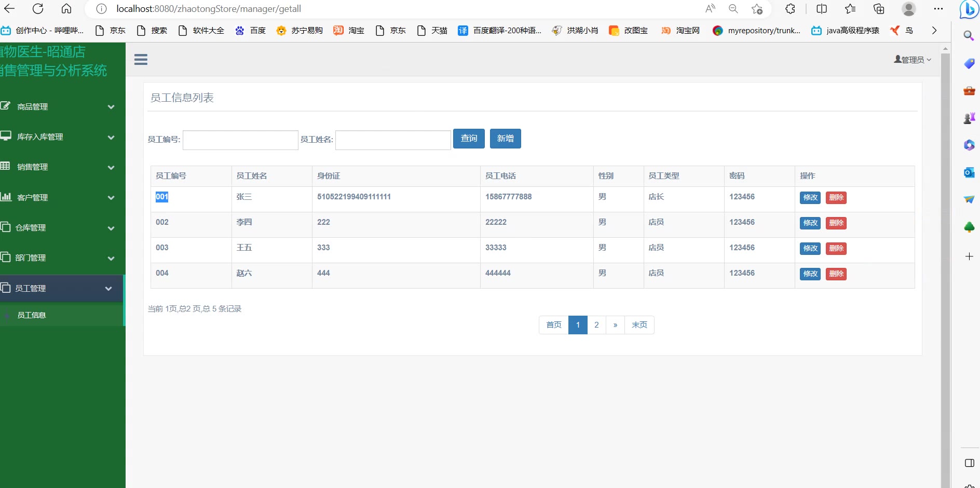The height and width of the screenshot is (488, 980).
Task: Expand 库存入库管理 menu
Action: tap(62, 137)
